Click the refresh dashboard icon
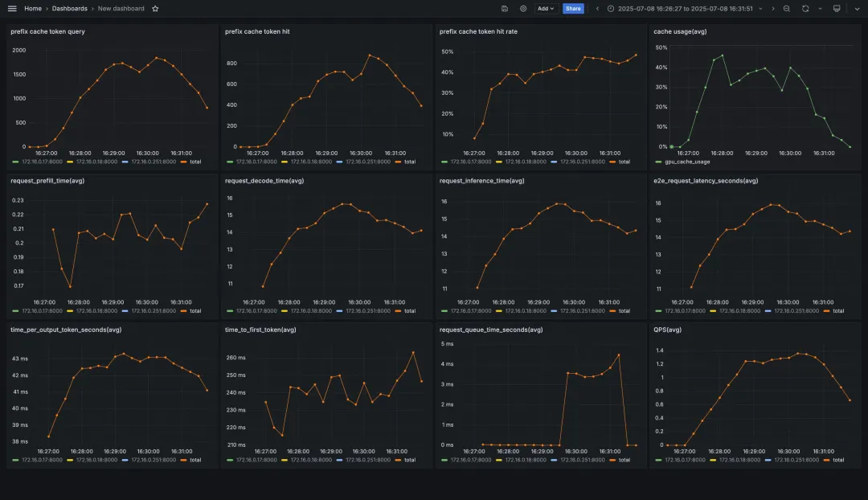This screenshot has height=500, width=868. pyautogui.click(x=805, y=8)
